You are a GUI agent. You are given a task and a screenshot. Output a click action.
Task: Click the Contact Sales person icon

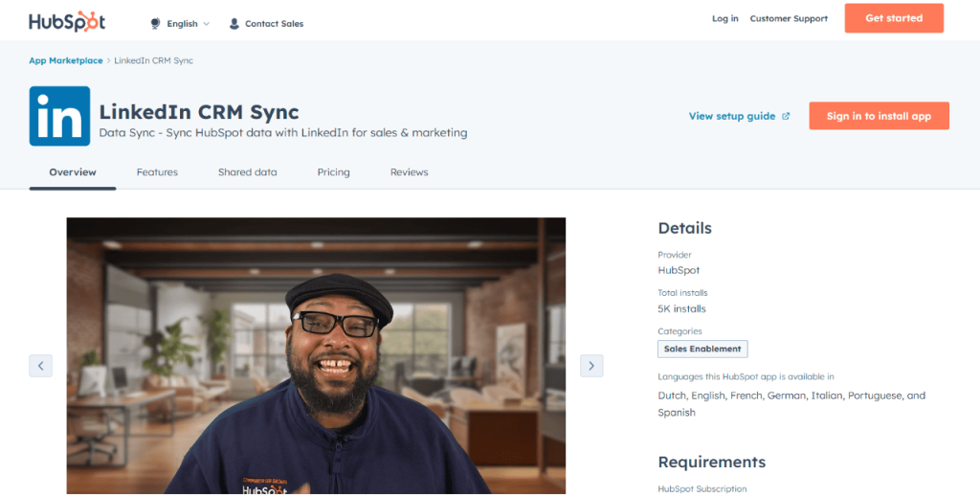[234, 24]
